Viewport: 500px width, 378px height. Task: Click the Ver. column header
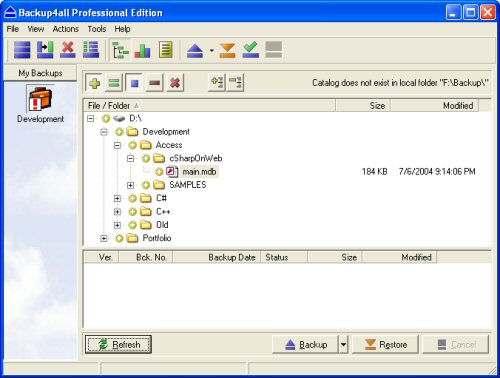tap(101, 257)
